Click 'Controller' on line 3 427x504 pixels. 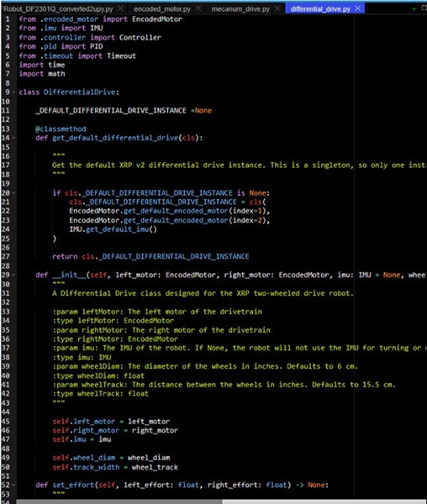coord(140,38)
